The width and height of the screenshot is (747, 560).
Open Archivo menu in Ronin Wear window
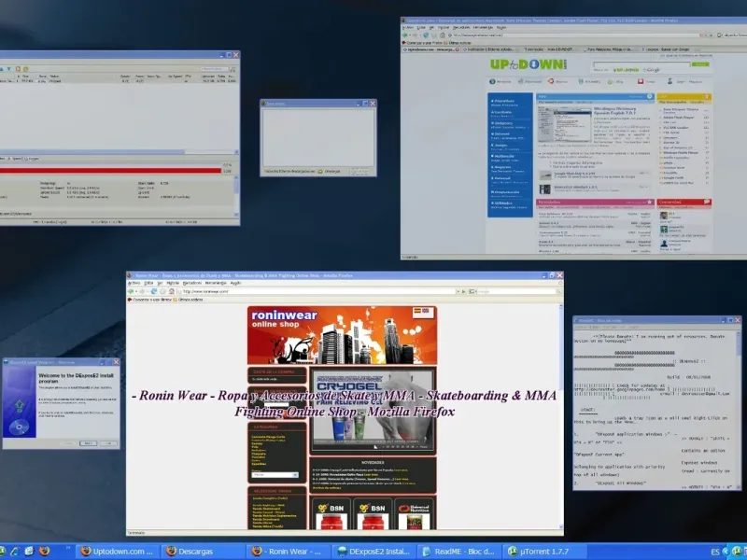pos(134,283)
